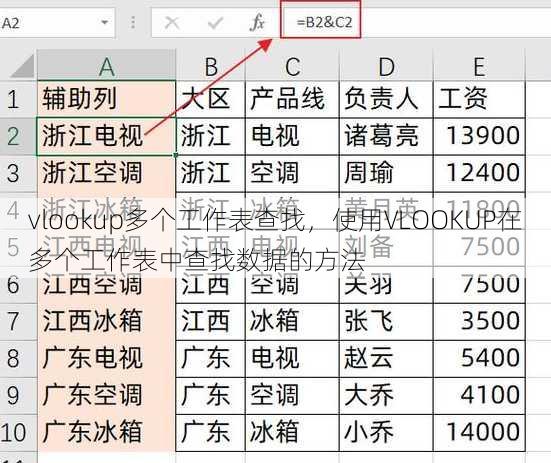Image resolution: width=551 pixels, height=463 pixels.
Task: Select column D header
Action: [x=386, y=65]
